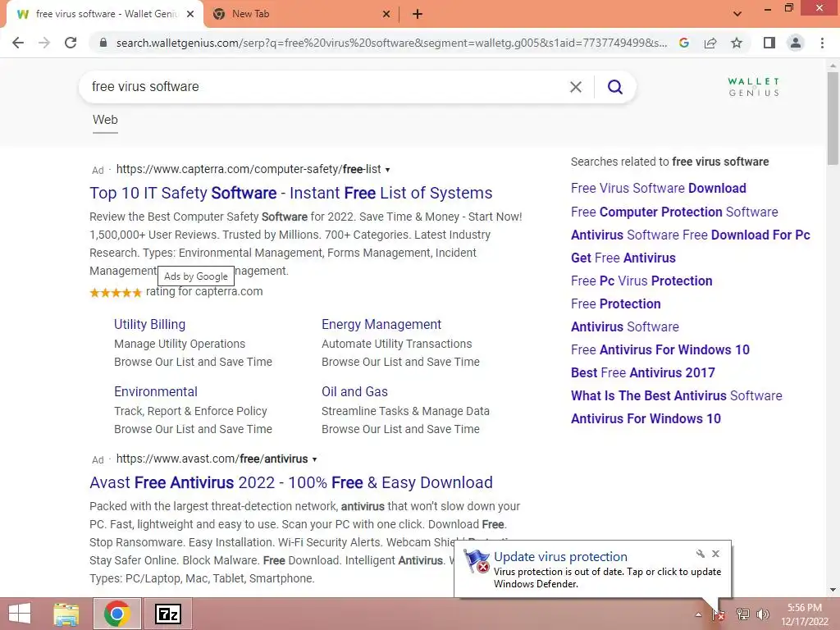Expand the avast.com ad URL dropdown arrow
840x630 pixels.
tap(314, 459)
